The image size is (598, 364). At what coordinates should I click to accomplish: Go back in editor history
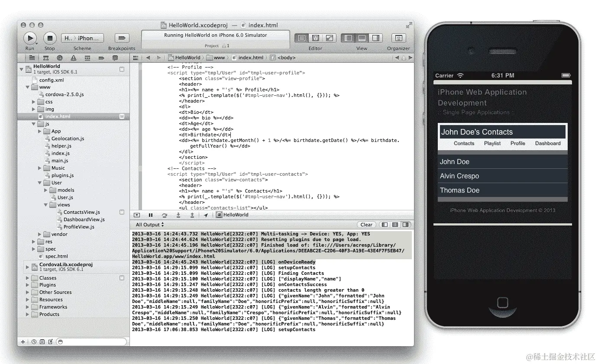148,58
